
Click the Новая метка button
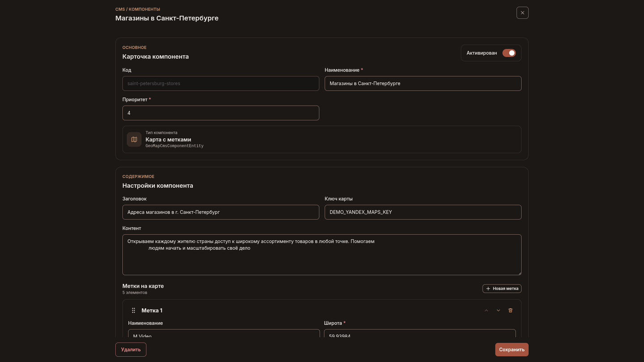coord(502,289)
